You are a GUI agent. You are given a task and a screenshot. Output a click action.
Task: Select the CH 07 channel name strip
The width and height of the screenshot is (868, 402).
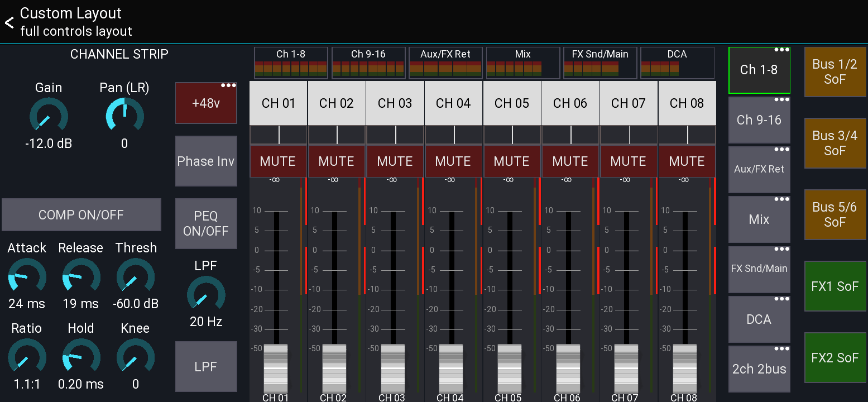tap(629, 103)
